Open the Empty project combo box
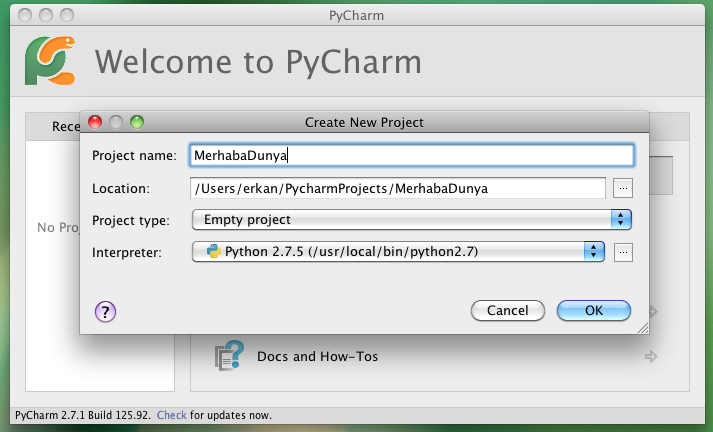Screen dimensions: 713x432 pyautogui.click(x=412, y=220)
